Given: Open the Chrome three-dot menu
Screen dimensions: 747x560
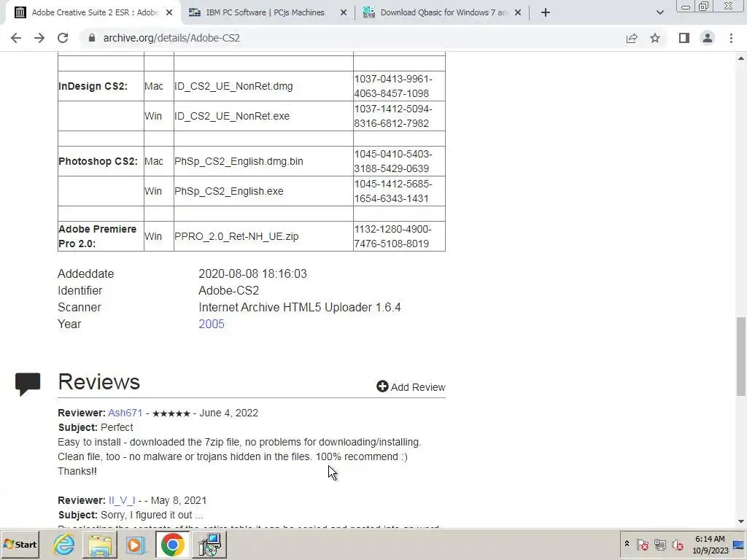Looking at the screenshot, I should click(x=731, y=38).
